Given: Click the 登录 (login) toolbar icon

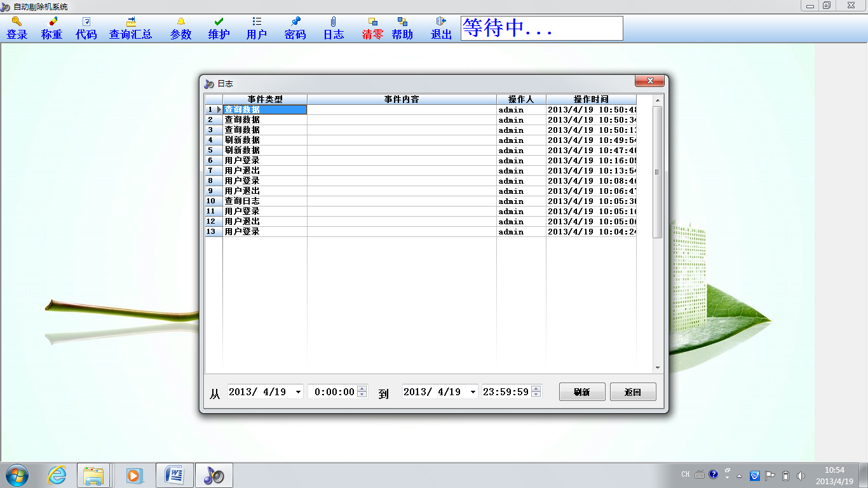Looking at the screenshot, I should (x=17, y=29).
